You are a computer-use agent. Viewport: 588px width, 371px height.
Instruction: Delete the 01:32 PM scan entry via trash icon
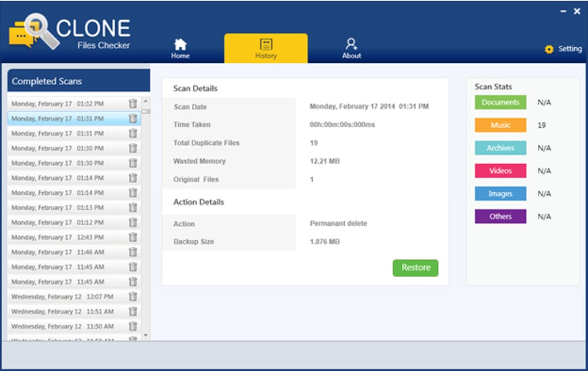tap(133, 104)
